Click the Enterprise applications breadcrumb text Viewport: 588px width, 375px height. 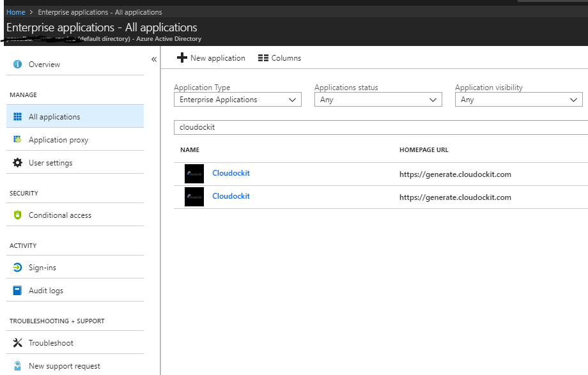click(x=100, y=12)
